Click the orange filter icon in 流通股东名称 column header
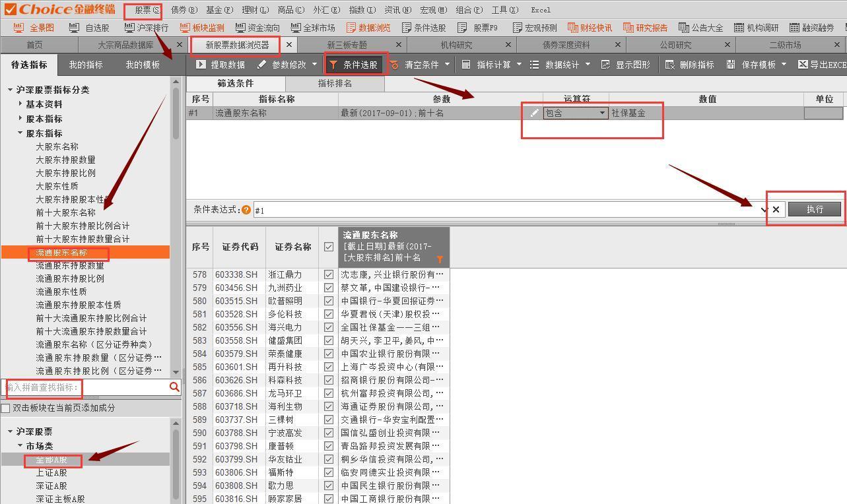Viewport: 847px width, 504px height. coord(440,260)
